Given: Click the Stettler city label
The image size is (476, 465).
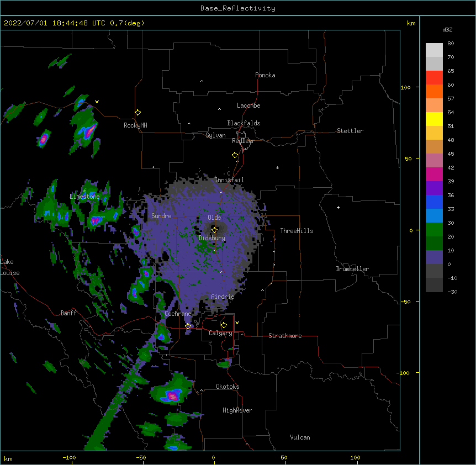Looking at the screenshot, I should pyautogui.click(x=350, y=131).
